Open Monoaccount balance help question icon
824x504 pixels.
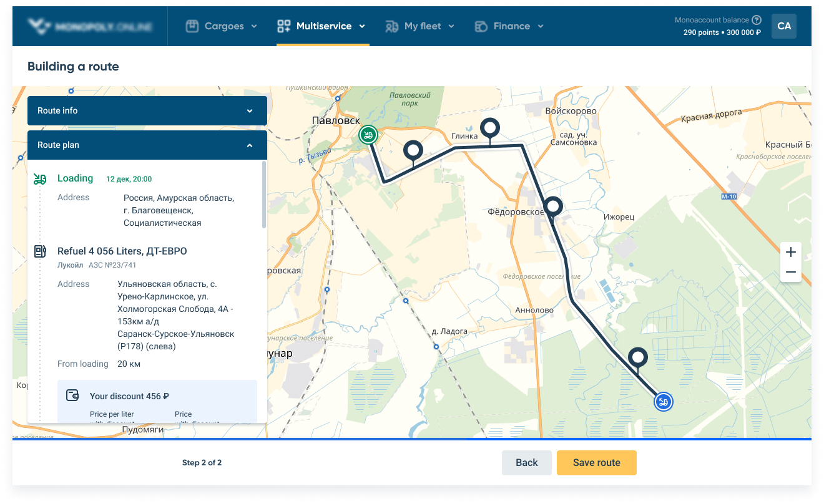pyautogui.click(x=757, y=20)
